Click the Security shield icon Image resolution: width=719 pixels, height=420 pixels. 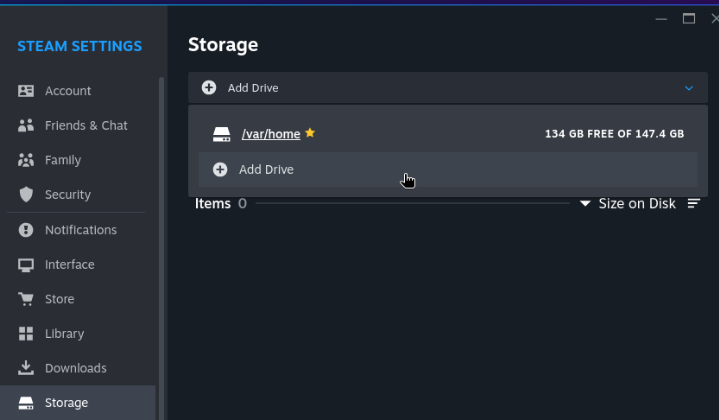click(26, 195)
